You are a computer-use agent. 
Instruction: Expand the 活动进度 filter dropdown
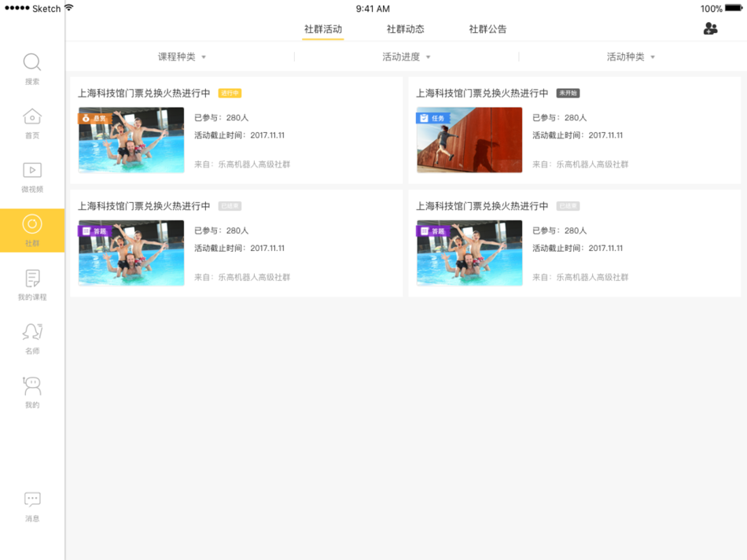pyautogui.click(x=406, y=57)
